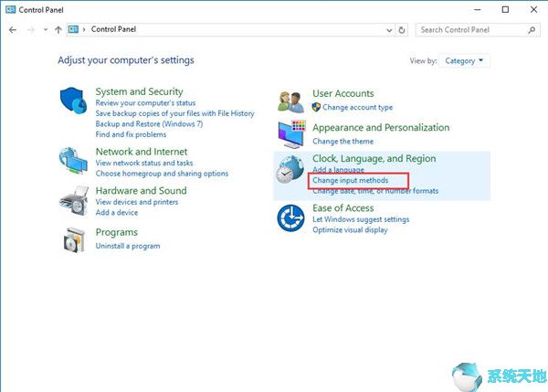Click Add a language link

pyautogui.click(x=338, y=170)
